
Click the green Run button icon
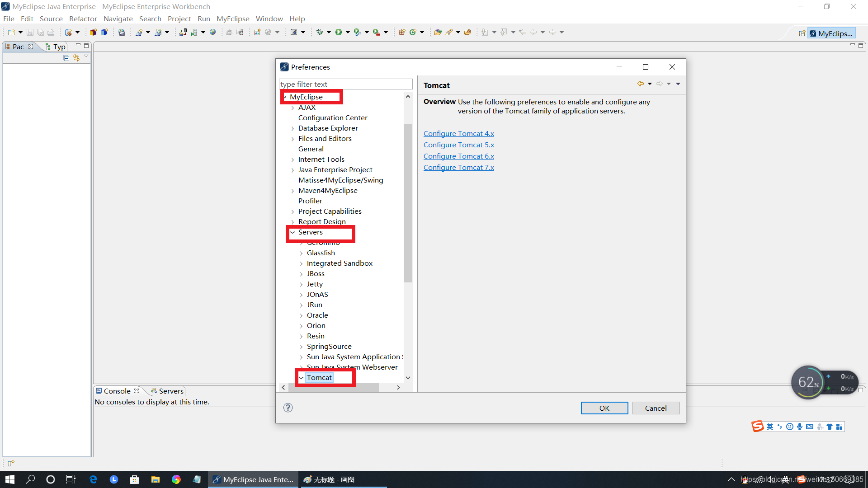[x=339, y=32]
